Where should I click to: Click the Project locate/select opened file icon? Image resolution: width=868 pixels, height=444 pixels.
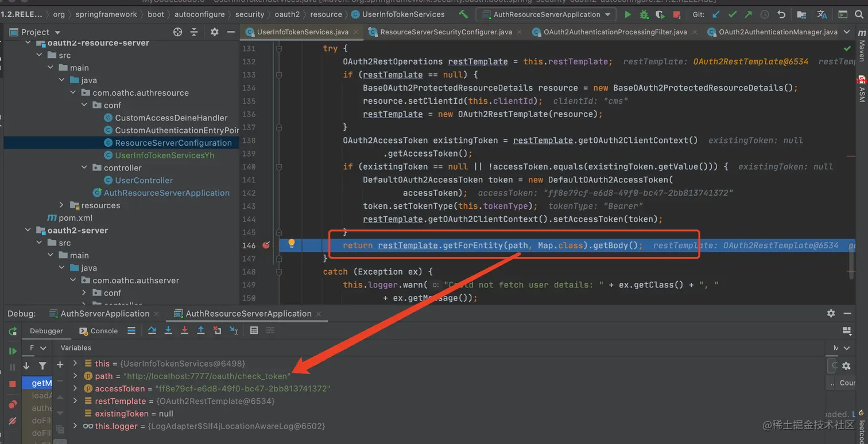click(177, 32)
